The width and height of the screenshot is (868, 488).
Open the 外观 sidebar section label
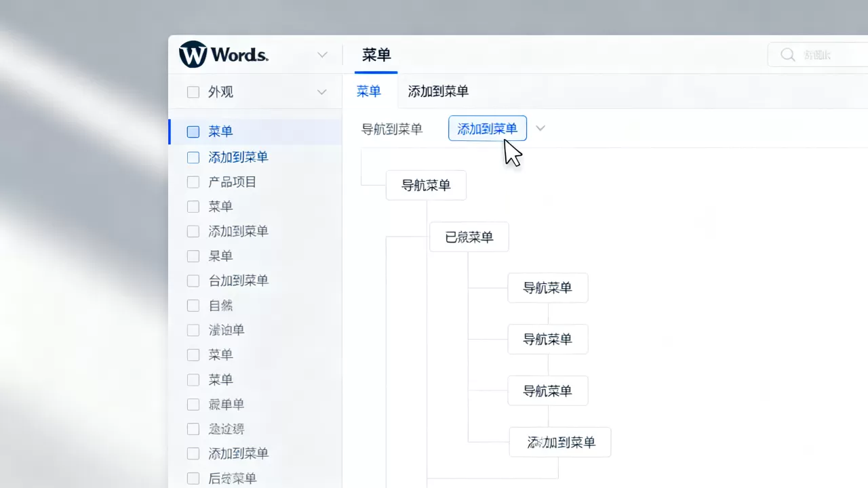(x=221, y=92)
